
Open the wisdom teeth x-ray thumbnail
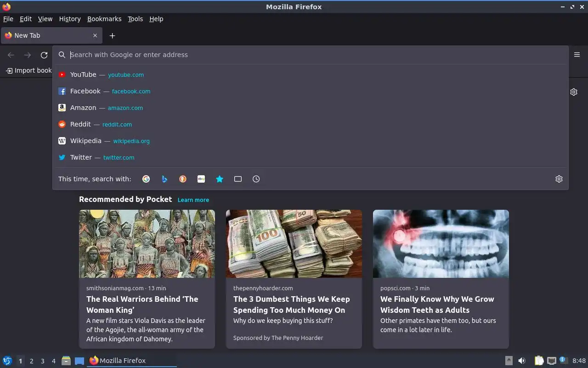[441, 244]
